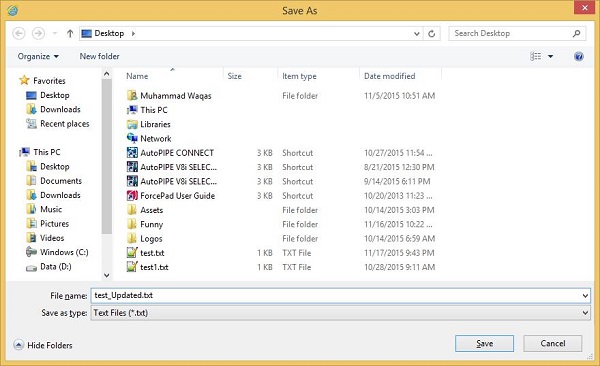Open Help with the question icon
The image size is (600, 366).
579,56
